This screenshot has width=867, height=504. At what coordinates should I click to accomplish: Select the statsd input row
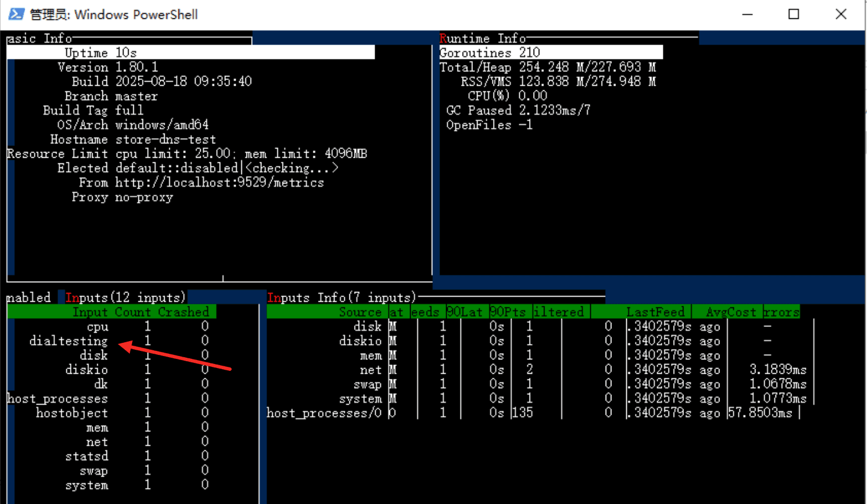click(112, 457)
